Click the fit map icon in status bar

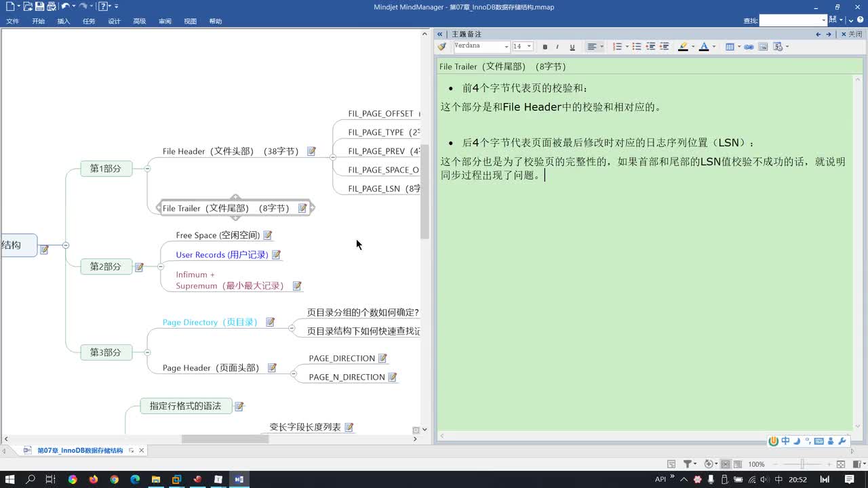click(841, 464)
